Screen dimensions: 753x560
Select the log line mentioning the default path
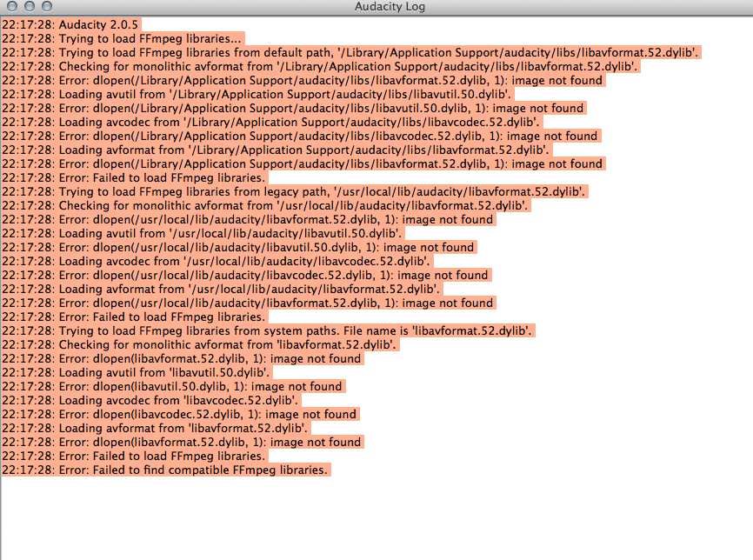[261, 52]
